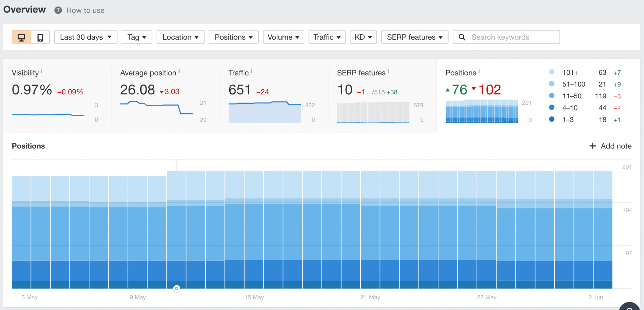Switch to desktop results view
The image size is (644, 310).
(21, 37)
